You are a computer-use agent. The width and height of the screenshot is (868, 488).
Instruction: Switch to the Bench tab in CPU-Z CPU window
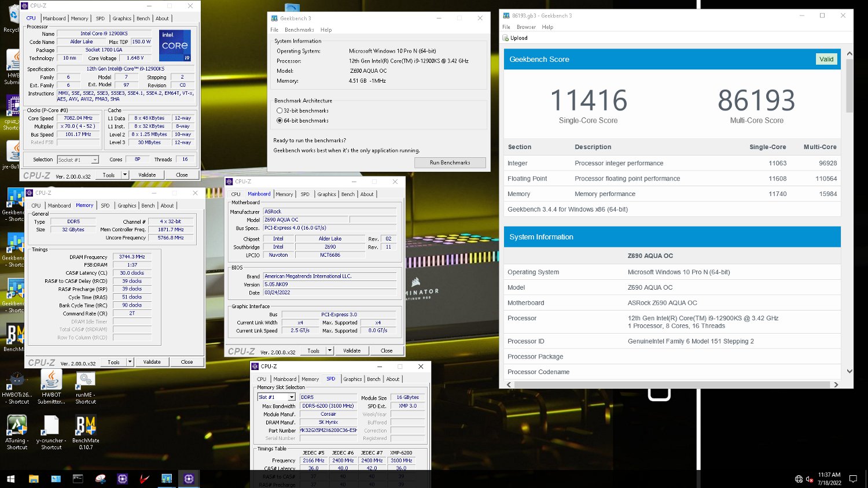pos(144,19)
